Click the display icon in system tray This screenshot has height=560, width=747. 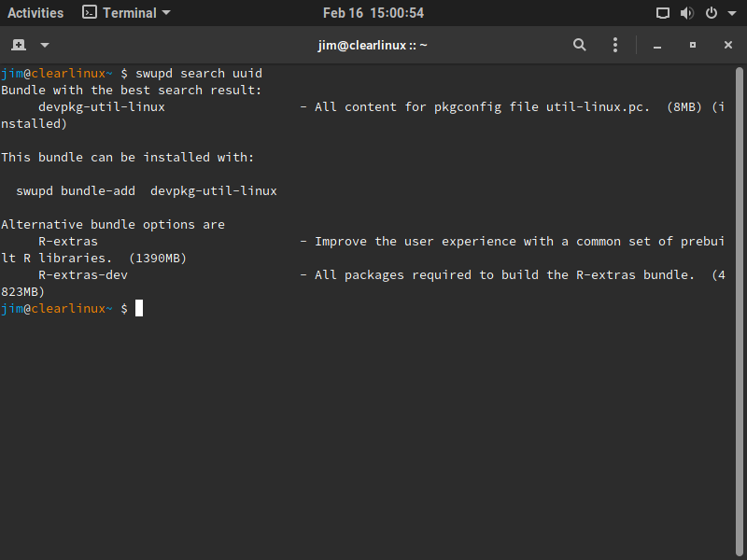pos(663,13)
